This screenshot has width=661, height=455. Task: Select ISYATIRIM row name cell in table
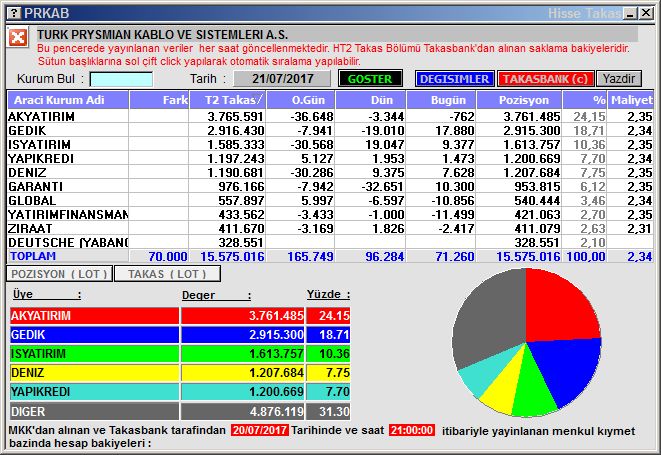[68, 144]
